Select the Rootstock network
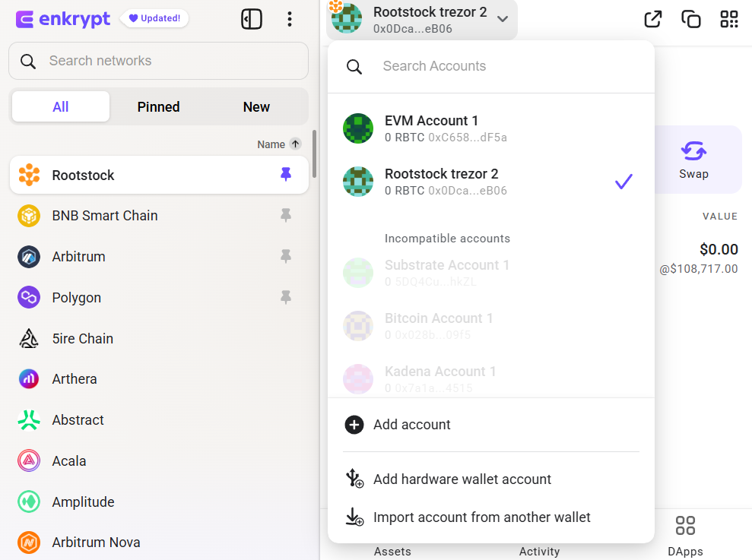Screen dimensions: 752x560 point(159,175)
